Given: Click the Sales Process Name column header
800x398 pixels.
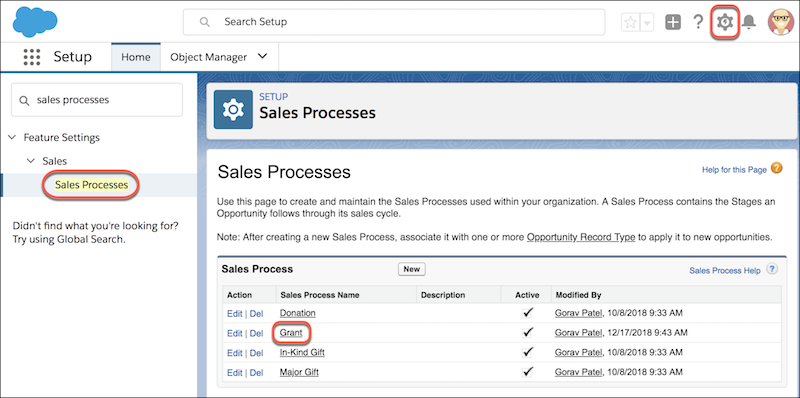Looking at the screenshot, I should (320, 295).
